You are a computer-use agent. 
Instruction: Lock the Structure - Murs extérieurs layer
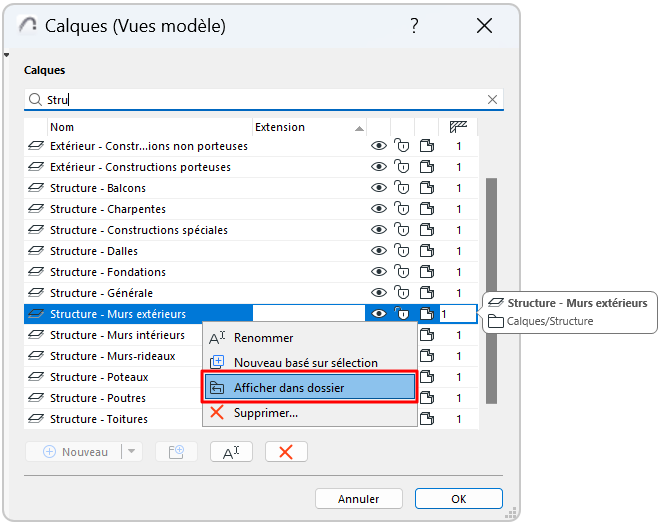(402, 313)
